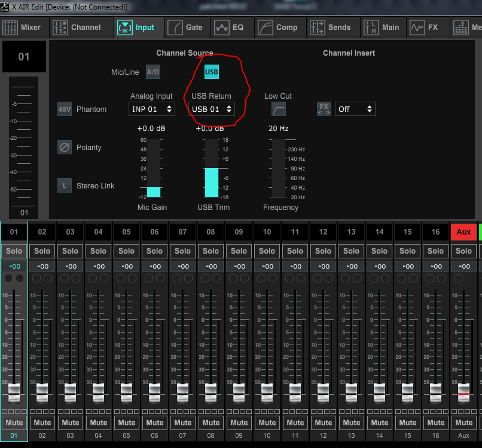This screenshot has width=482, height=448.
Task: Enable the Low Cut filter
Action: tap(279, 109)
